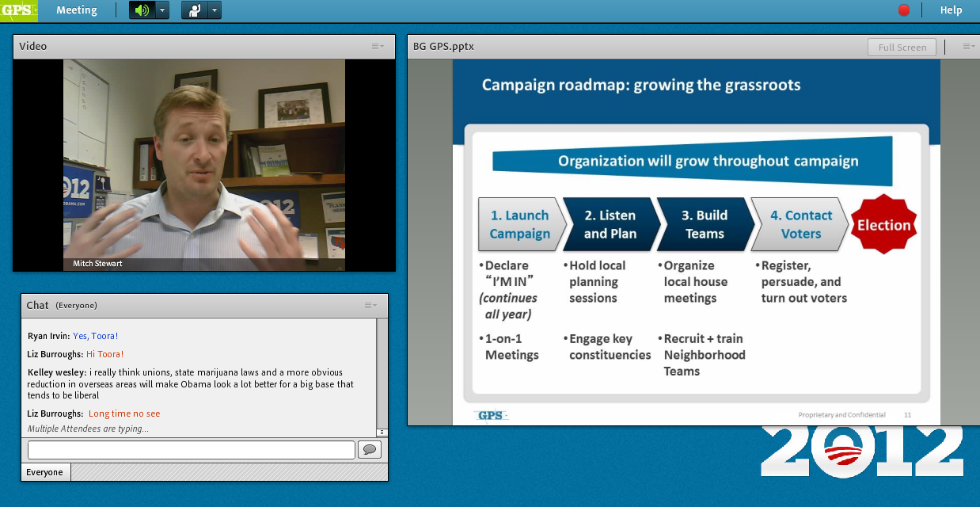Mute the green speaker audio button
The image size is (980, 507).
pos(142,10)
